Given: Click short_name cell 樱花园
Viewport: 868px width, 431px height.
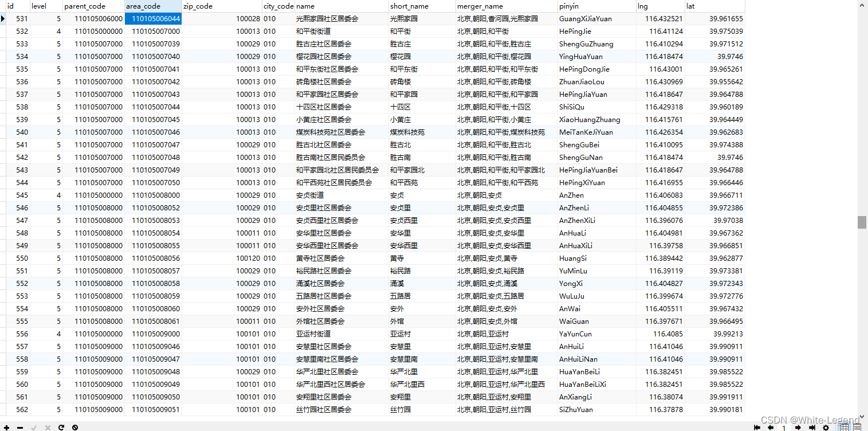Looking at the screenshot, I should 422,57.
